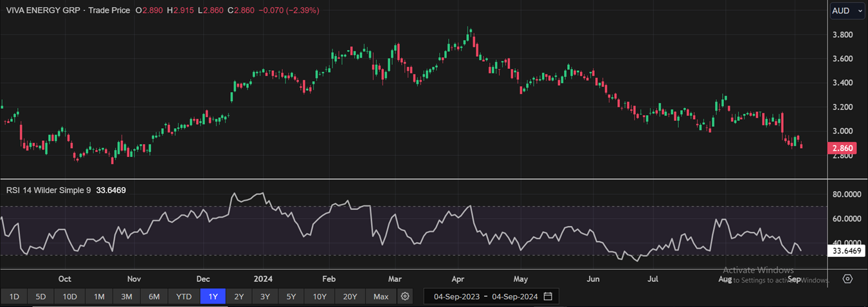The width and height of the screenshot is (868, 307).
Task: Set chart range to 3M
Action: coord(127,297)
